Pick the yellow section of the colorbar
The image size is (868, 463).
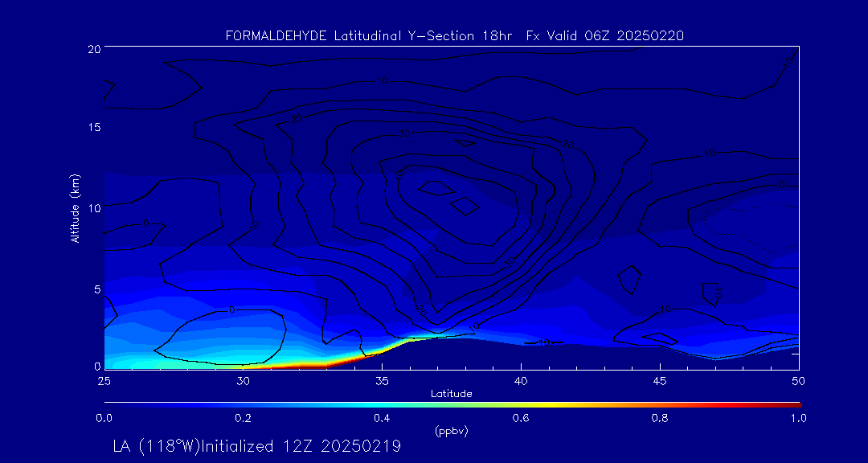(563, 404)
